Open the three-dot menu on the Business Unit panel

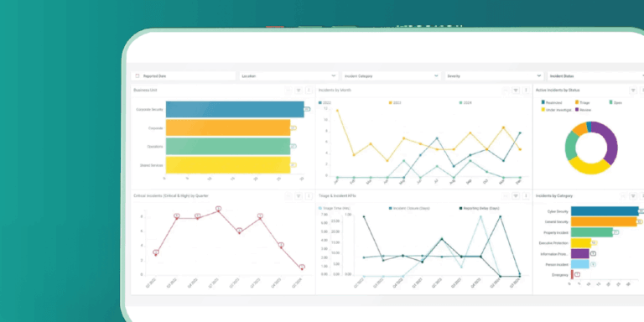309,91
